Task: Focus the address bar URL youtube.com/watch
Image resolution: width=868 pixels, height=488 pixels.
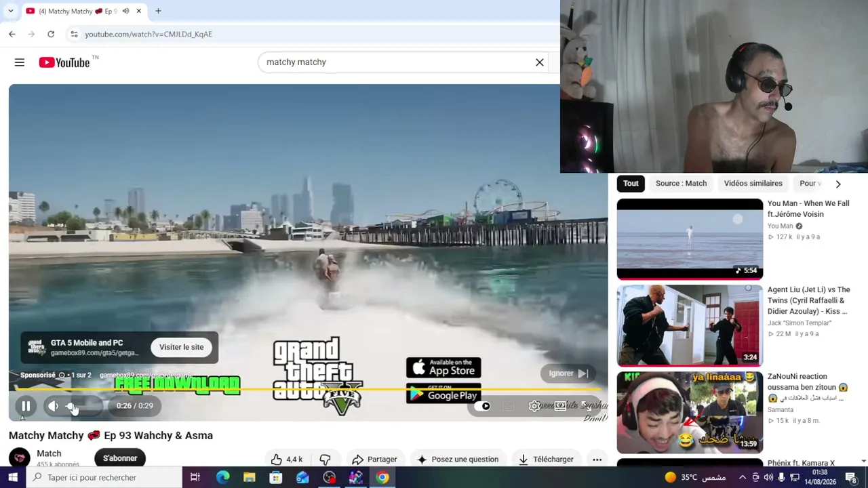Action: click(x=149, y=34)
